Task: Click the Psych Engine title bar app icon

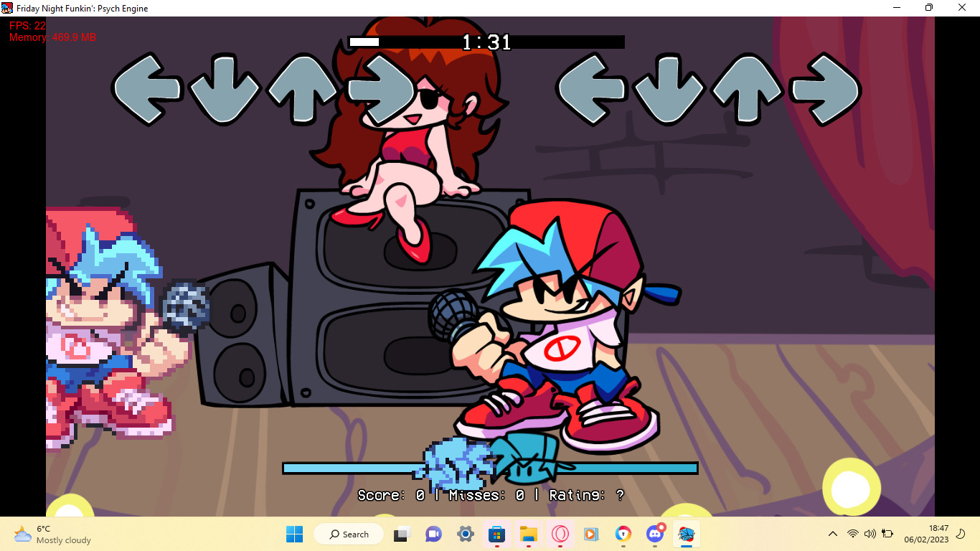Action: tap(7, 8)
